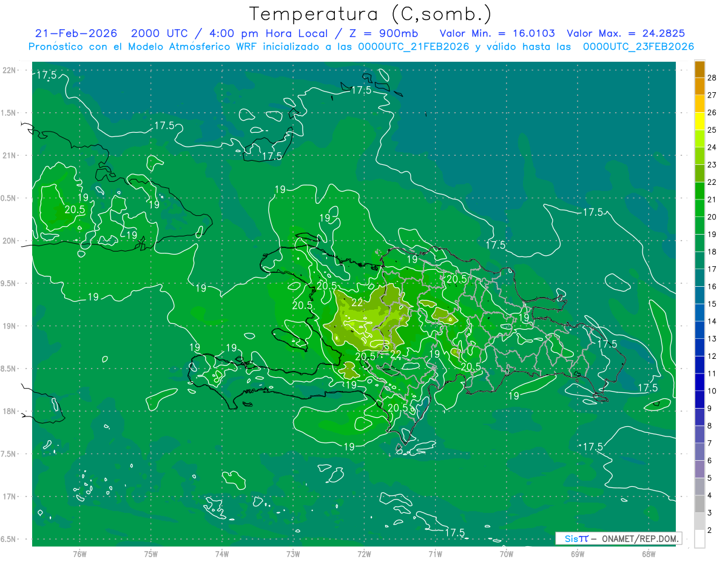Click the '71W' longitude axis label
Image resolution: width=728 pixels, height=562 pixels.
[435, 554]
